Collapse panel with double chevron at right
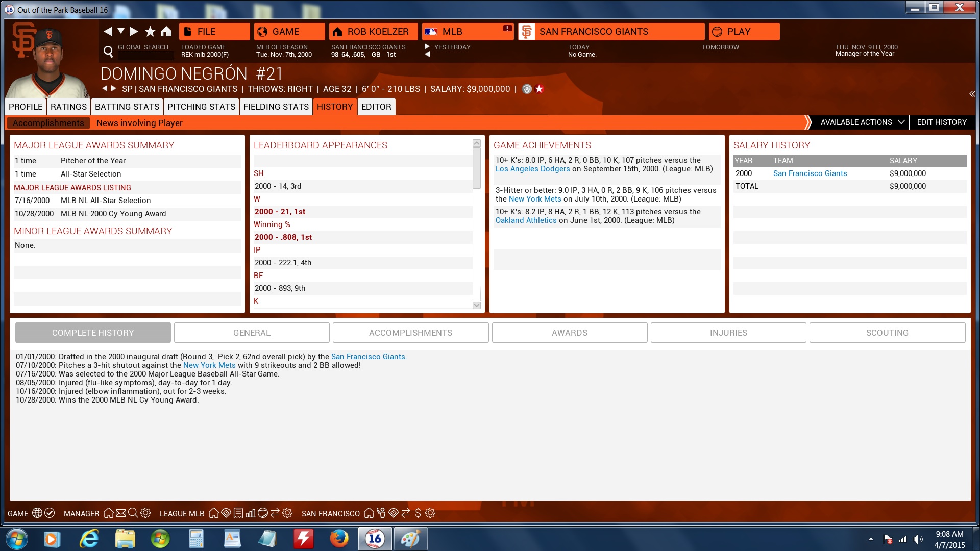Viewport: 980px width, 551px height. click(972, 94)
